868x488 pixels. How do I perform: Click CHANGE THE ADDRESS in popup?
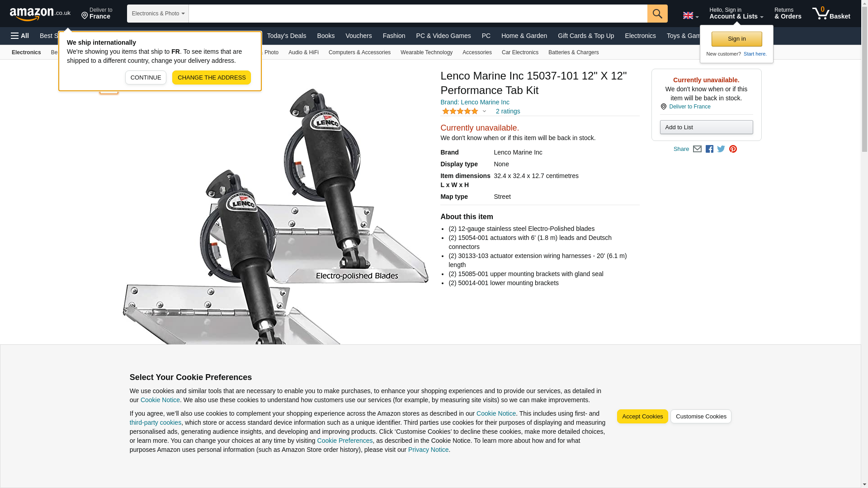[x=212, y=77]
